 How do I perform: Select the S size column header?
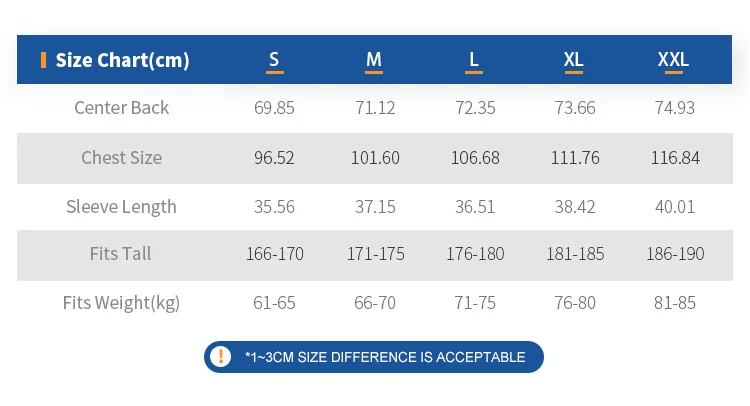[274, 60]
